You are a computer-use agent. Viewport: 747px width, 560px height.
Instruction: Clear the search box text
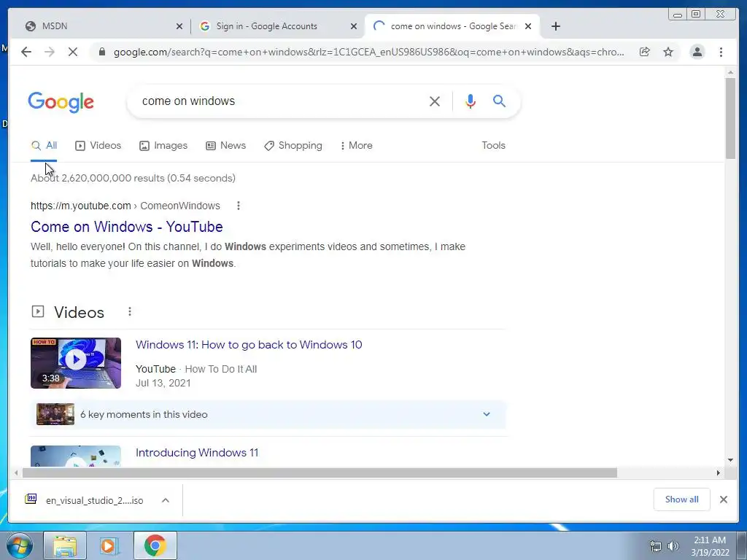click(435, 101)
